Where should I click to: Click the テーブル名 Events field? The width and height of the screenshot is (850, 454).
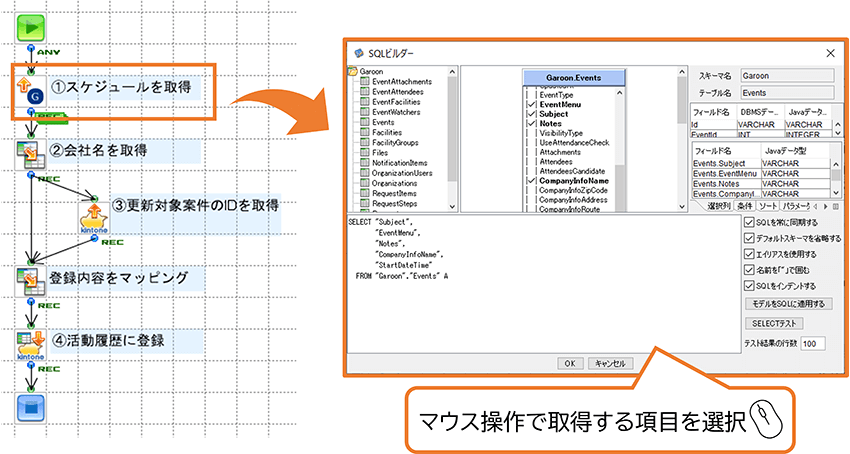(x=787, y=93)
